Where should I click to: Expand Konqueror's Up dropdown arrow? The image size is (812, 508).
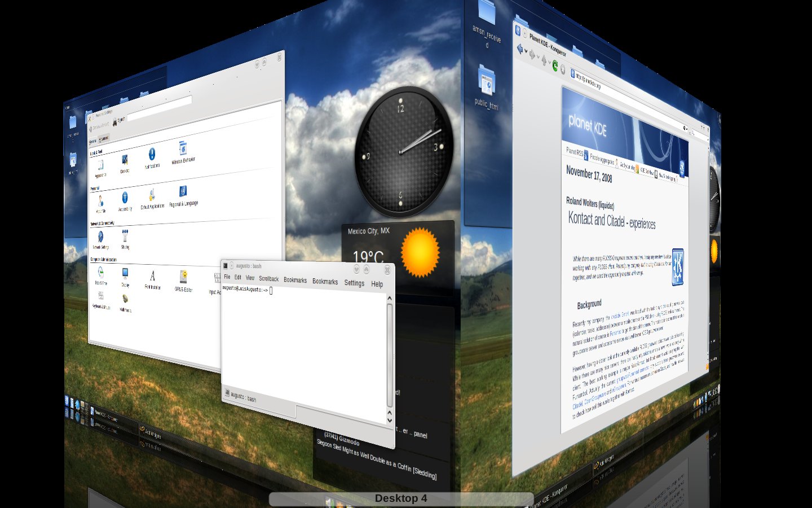[x=549, y=63]
